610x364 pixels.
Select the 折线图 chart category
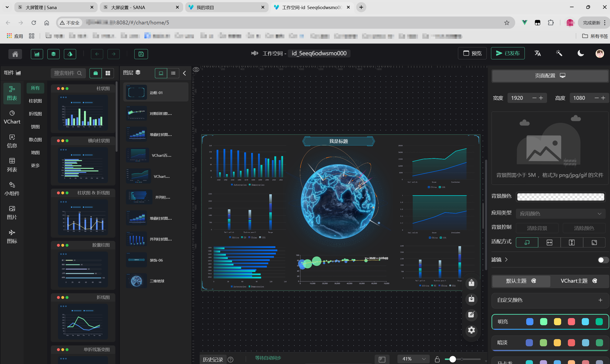point(35,114)
